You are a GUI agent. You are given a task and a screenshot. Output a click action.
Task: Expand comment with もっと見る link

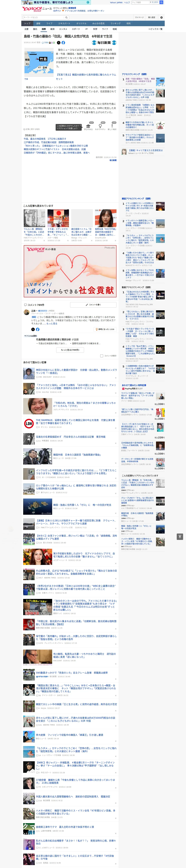pyautogui.click(x=52, y=323)
